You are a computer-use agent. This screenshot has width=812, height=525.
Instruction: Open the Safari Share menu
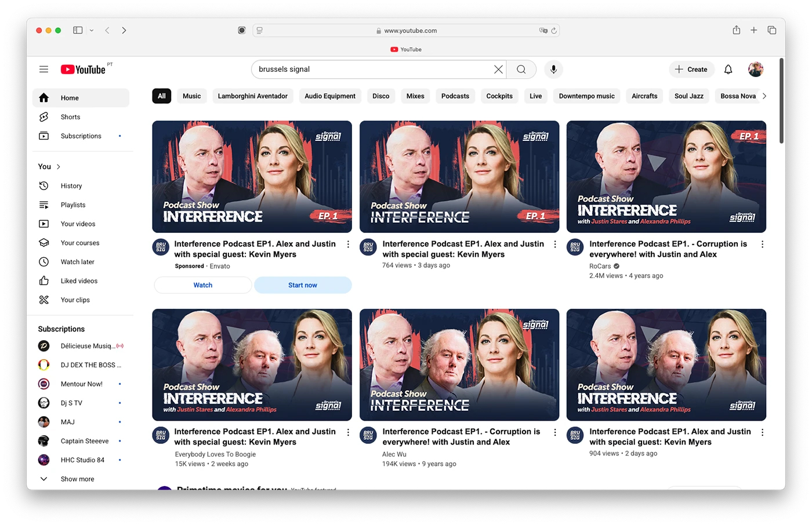(x=736, y=30)
